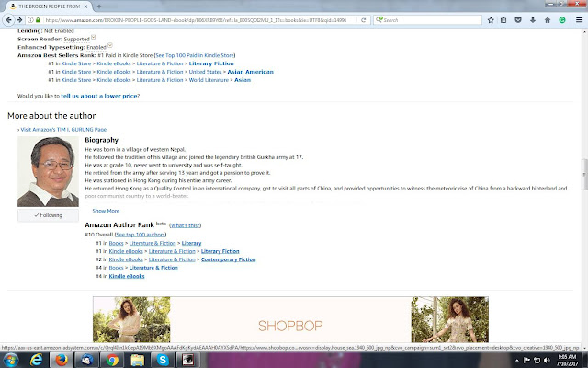Viewport: 588px width, 368px height.
Task: Close the Broken People tab
Action: (x=85, y=6)
